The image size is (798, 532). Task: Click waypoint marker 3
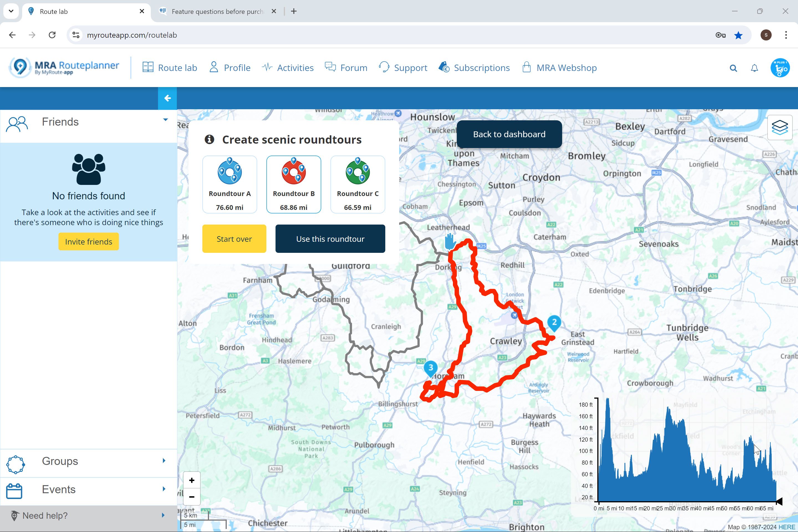click(x=431, y=369)
